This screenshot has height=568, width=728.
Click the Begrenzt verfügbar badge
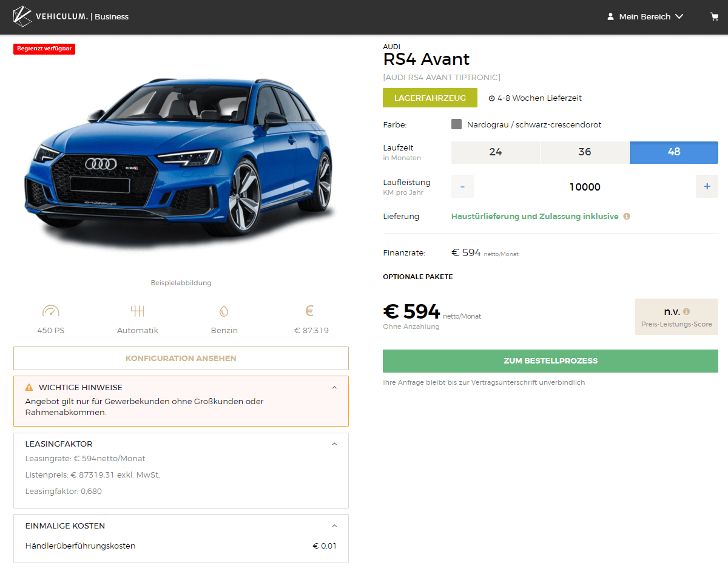(44, 49)
